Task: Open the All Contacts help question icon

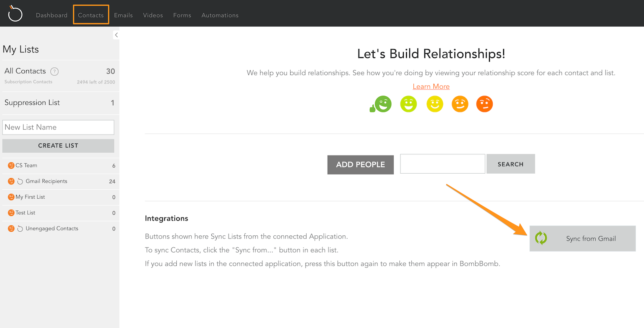Action: coord(54,72)
